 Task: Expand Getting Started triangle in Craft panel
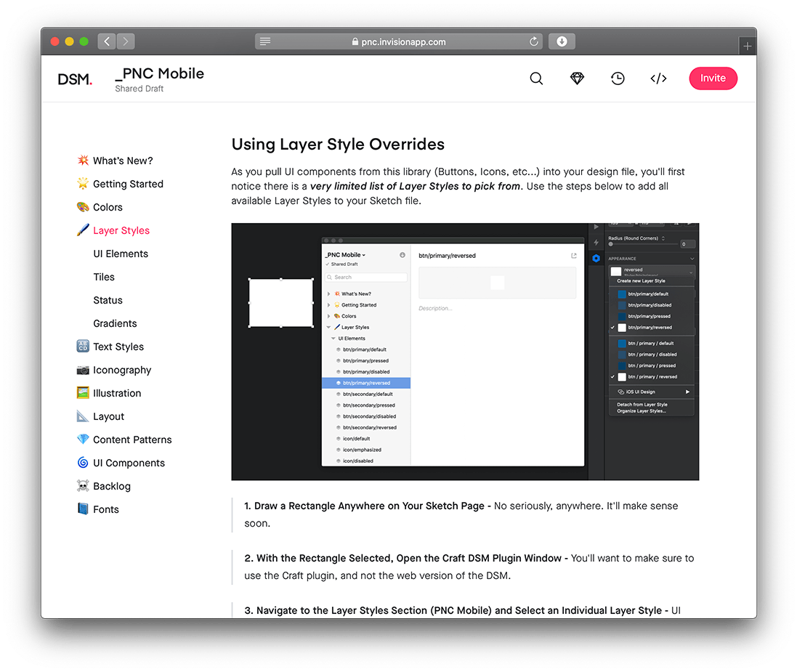coord(329,305)
